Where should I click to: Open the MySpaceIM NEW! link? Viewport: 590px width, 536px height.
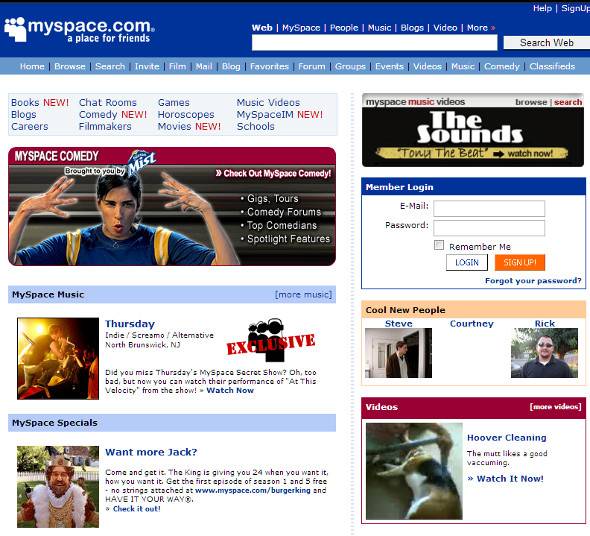280,114
